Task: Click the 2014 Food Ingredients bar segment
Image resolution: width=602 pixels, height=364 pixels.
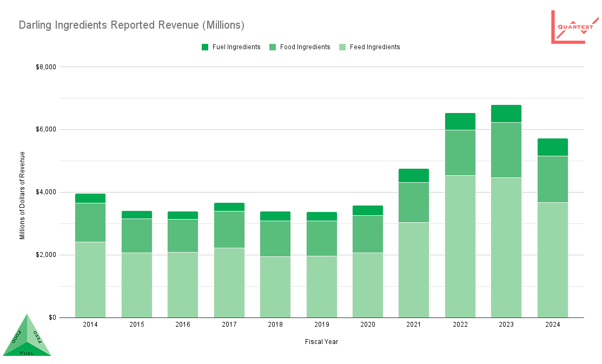Action: [90, 223]
